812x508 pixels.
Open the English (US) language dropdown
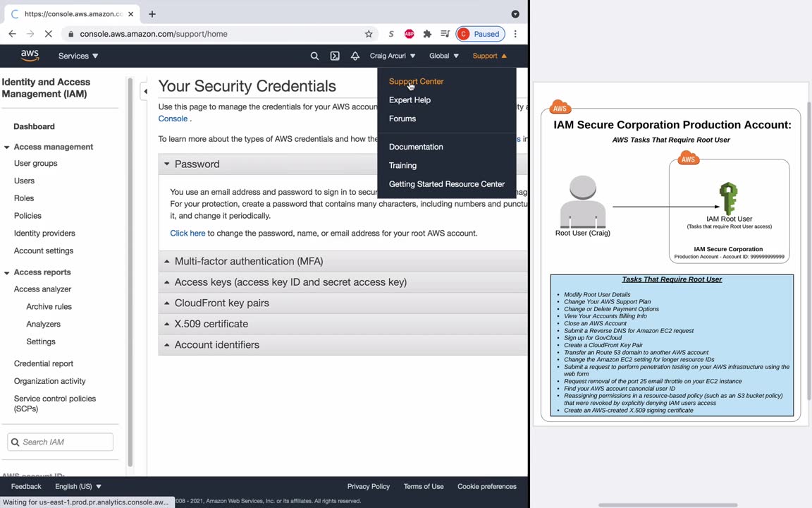(78, 486)
